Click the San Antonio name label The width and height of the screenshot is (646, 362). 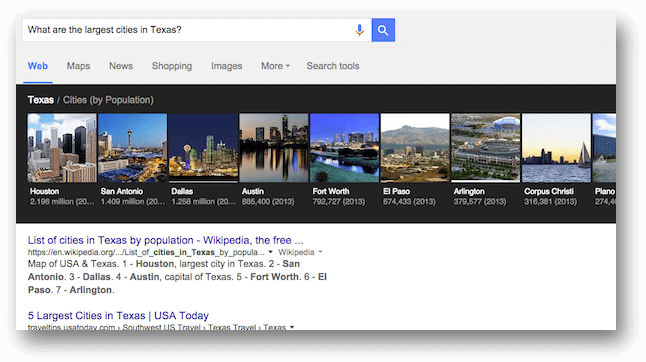(122, 192)
